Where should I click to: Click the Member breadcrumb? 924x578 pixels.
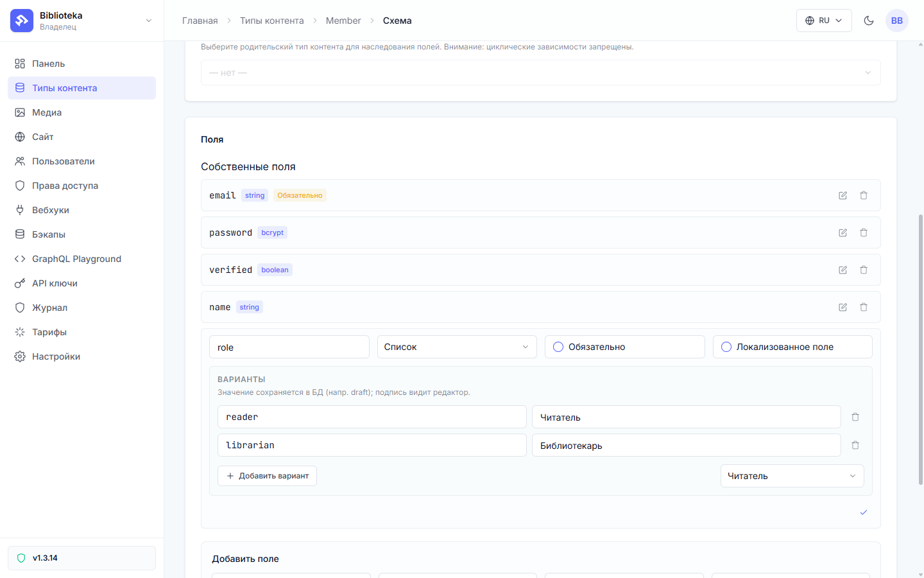coord(343,21)
